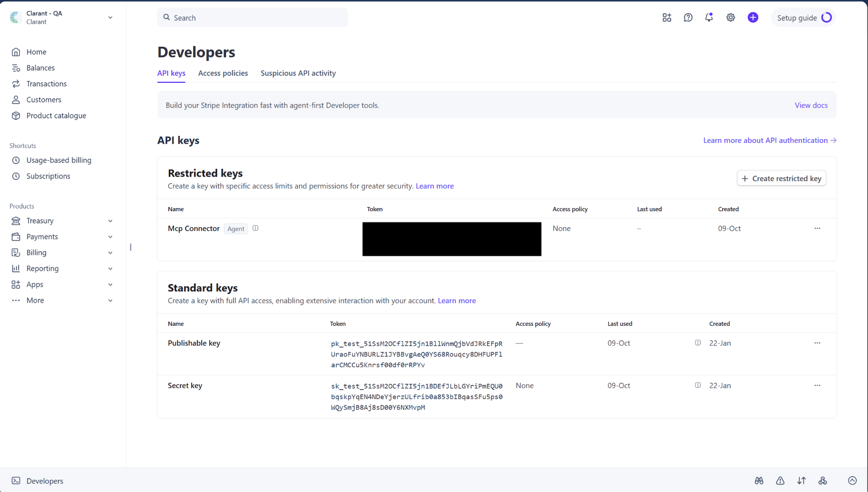Expand the More chevron
This screenshot has height=492, width=868.
coord(110,300)
